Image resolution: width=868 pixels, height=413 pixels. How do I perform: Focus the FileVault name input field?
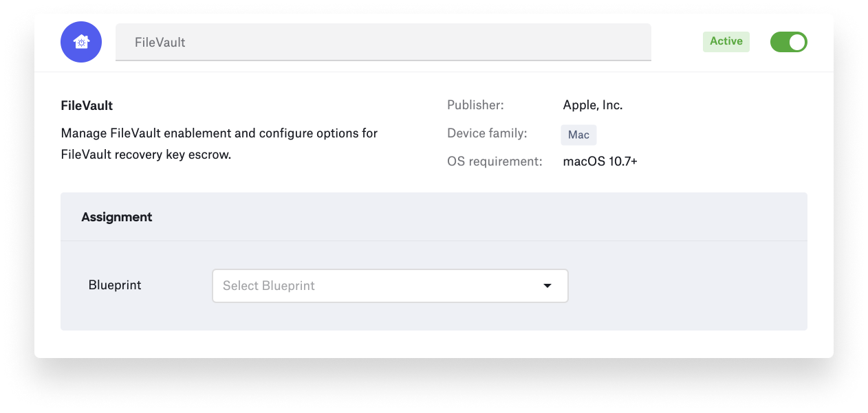click(x=383, y=42)
